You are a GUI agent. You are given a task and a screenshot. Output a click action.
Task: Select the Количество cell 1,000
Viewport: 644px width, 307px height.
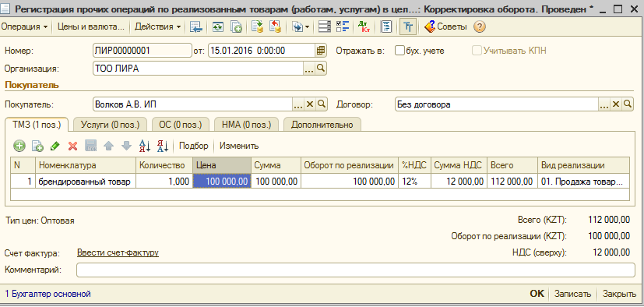[x=164, y=182]
